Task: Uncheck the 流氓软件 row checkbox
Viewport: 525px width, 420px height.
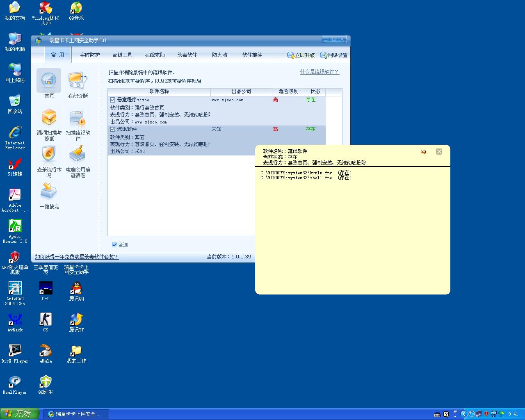Action: [x=112, y=129]
